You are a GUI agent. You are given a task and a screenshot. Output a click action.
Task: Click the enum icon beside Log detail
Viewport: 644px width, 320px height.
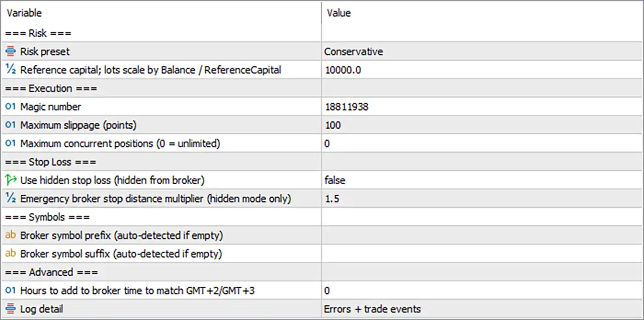tap(11, 309)
